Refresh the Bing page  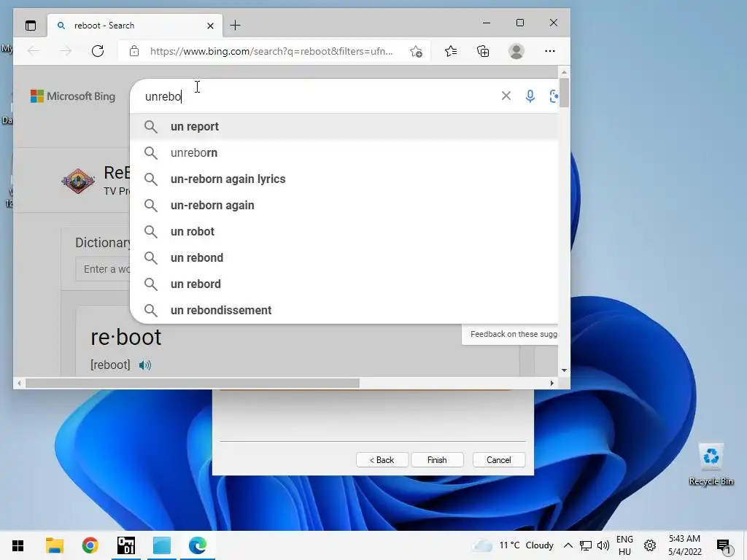click(x=98, y=51)
